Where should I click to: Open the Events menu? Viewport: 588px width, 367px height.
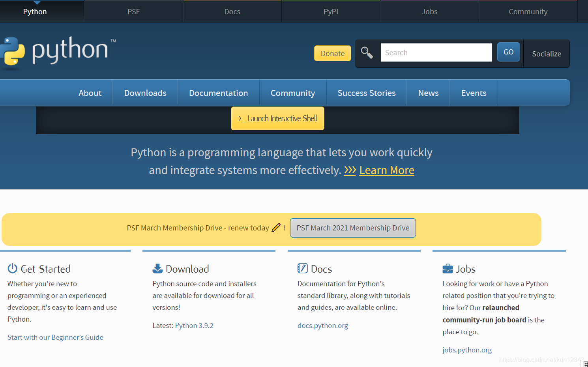[x=474, y=93]
